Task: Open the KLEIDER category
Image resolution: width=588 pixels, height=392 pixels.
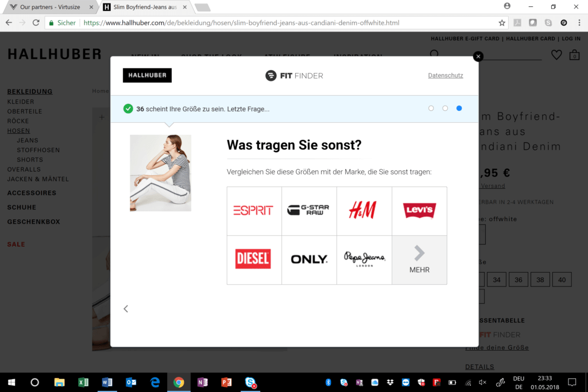Action: click(21, 102)
